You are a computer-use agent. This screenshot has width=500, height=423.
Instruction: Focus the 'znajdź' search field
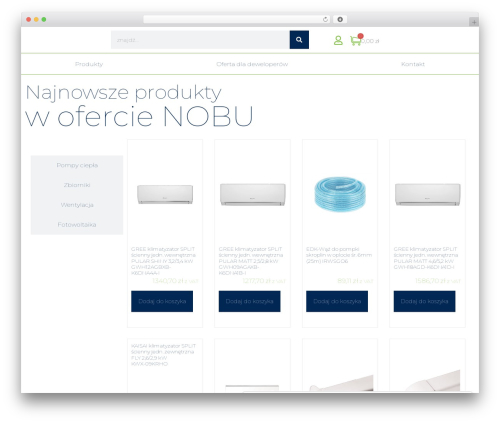(200, 40)
